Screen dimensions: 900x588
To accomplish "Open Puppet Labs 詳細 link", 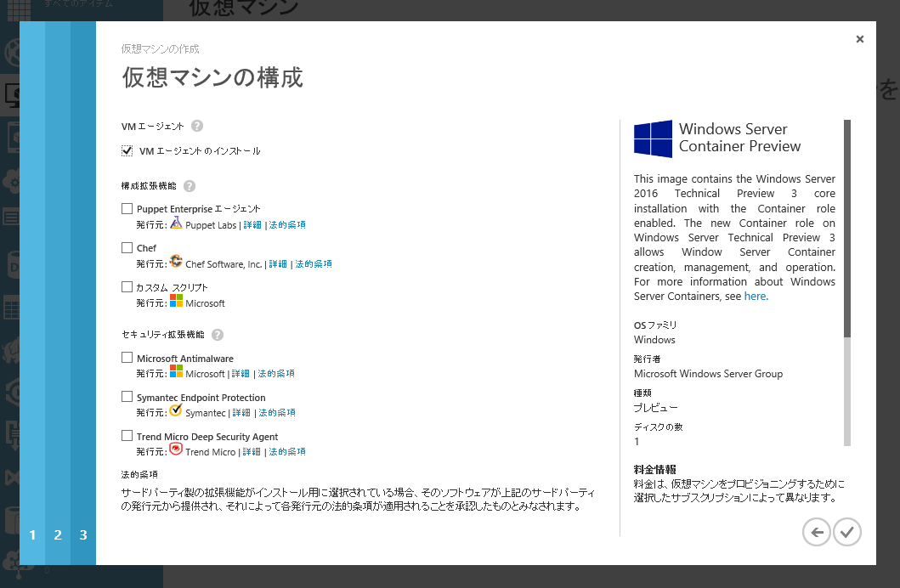I will point(252,225).
